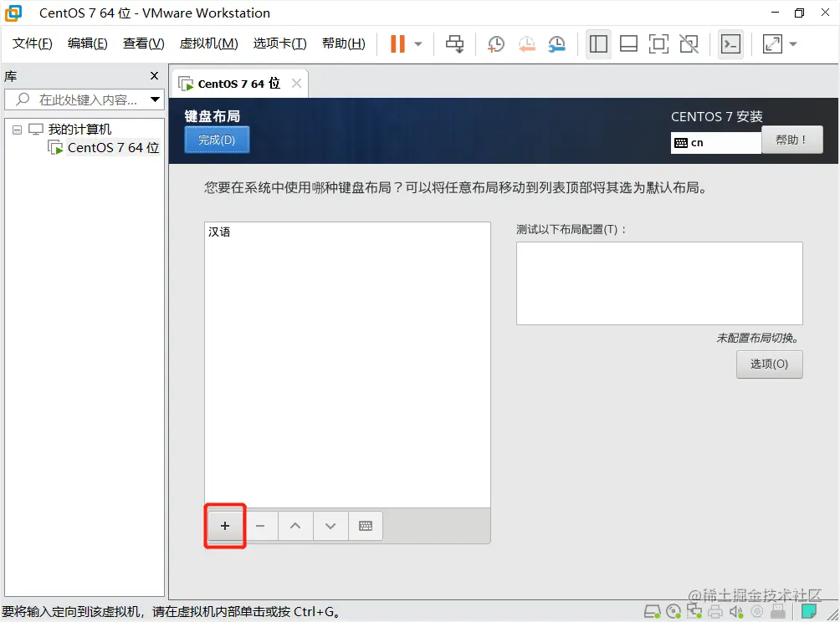Click the 帮助! help button

tap(791, 140)
